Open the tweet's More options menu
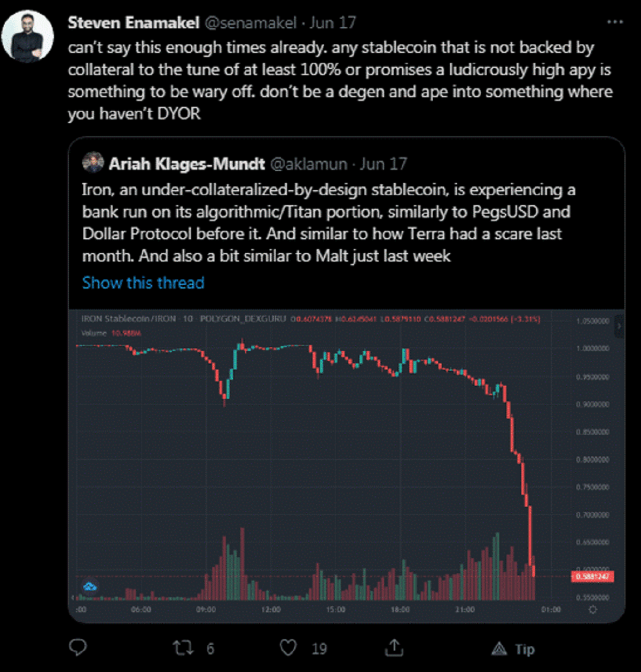Image resolution: width=641 pixels, height=672 pixels. pyautogui.click(x=615, y=22)
